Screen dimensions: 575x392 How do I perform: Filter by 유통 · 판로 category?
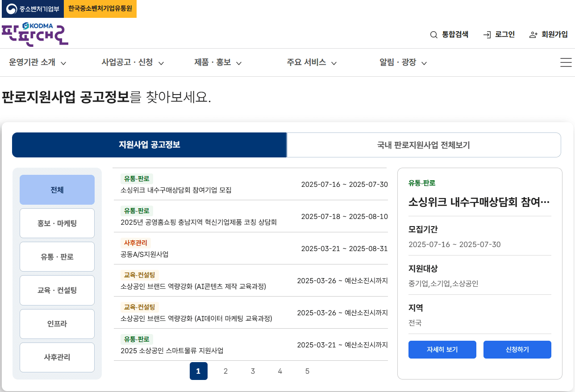click(x=57, y=257)
